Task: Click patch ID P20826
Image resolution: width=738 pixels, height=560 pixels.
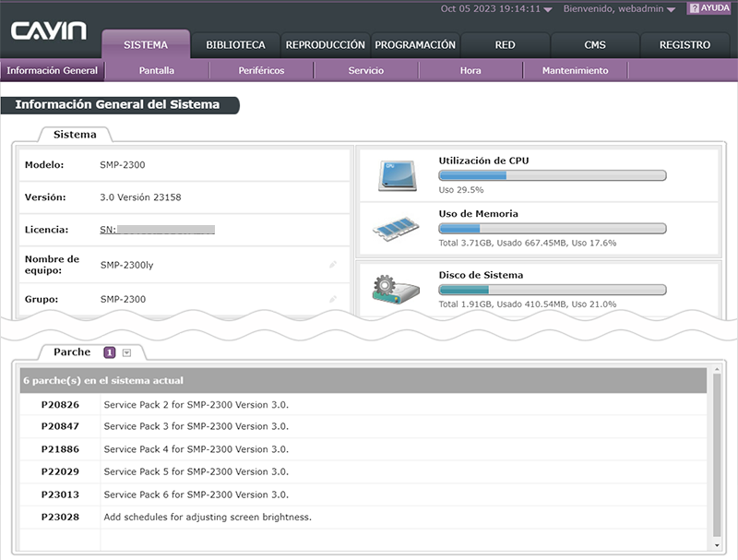Action: pyautogui.click(x=60, y=405)
